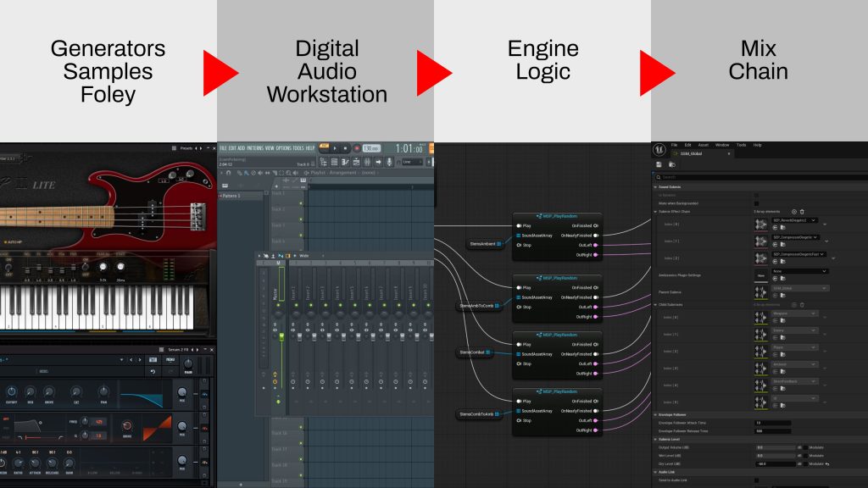Open the Asset menu in Unreal editor
Viewport: 868px width, 488px height.
703,145
